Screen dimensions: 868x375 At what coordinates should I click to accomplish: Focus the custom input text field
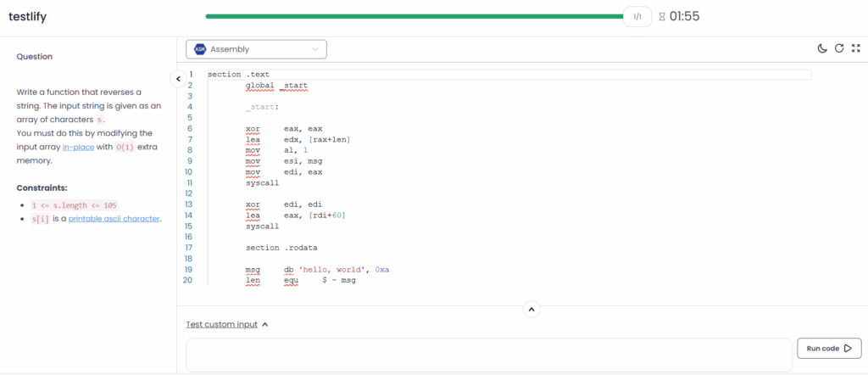coord(489,355)
